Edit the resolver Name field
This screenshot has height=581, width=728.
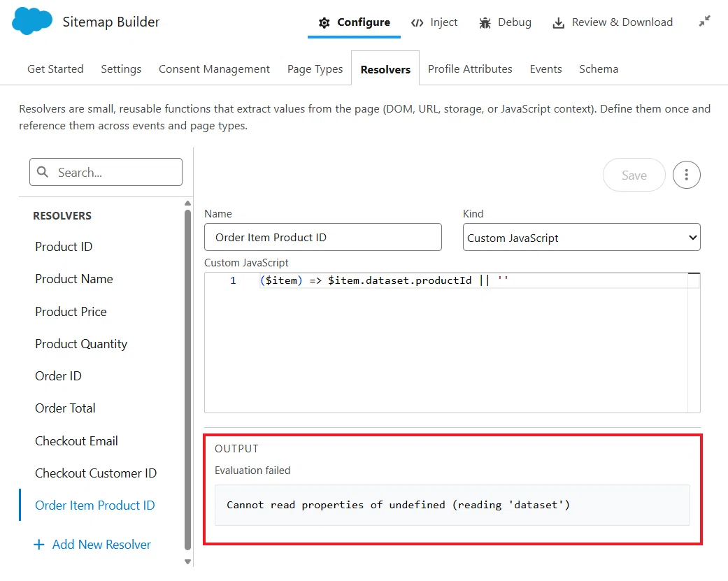coord(322,237)
